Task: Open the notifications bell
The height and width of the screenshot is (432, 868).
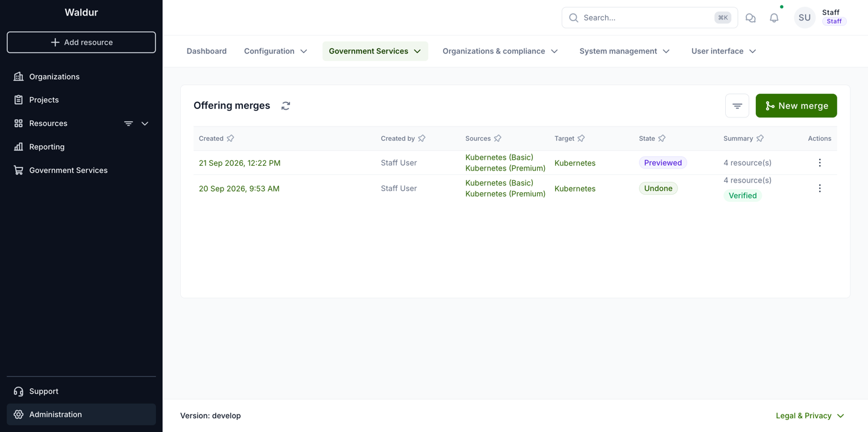Action: [x=774, y=18]
